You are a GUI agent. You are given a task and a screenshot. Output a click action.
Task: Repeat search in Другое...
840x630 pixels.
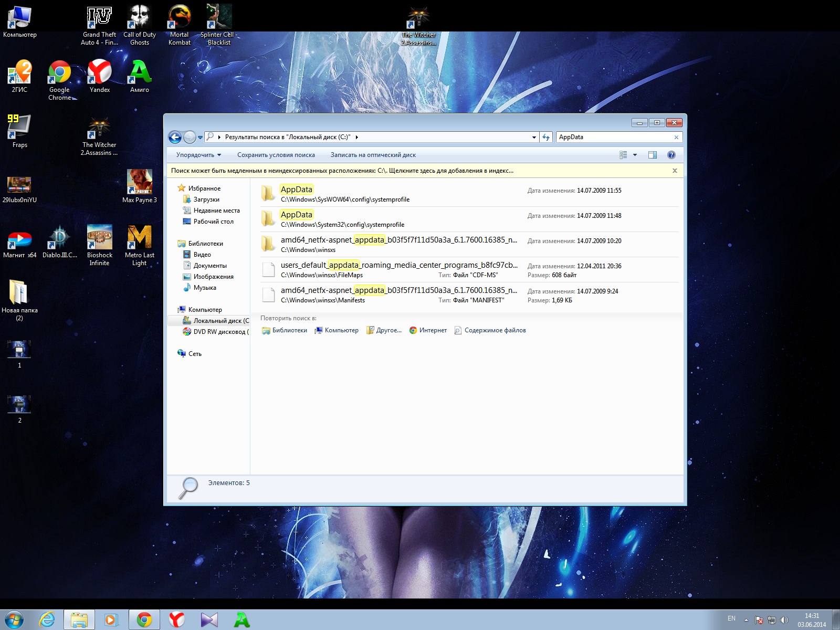[384, 330]
